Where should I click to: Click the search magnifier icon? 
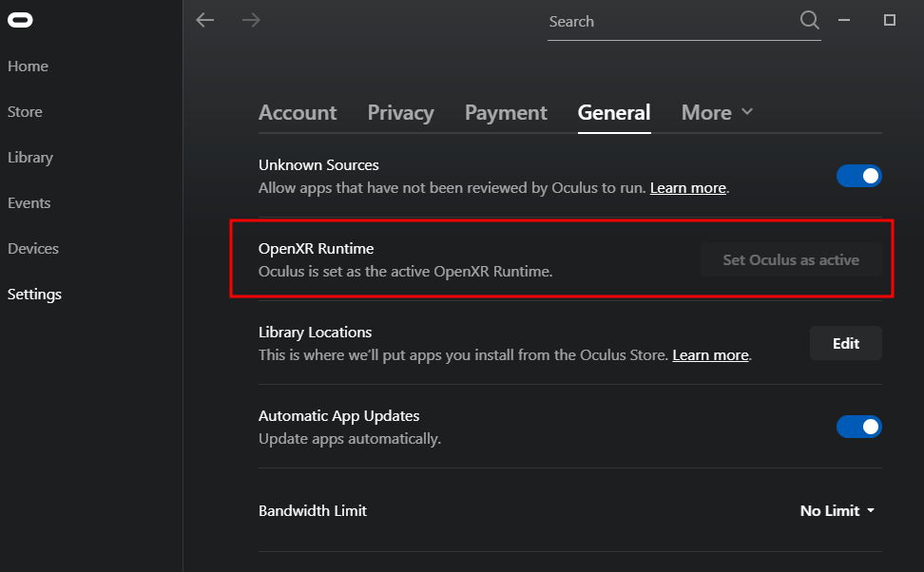[x=809, y=19]
